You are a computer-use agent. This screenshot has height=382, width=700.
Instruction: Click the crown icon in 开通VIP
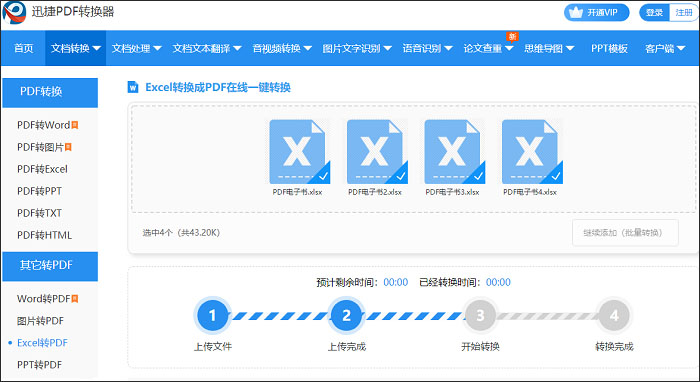pyautogui.click(x=576, y=12)
